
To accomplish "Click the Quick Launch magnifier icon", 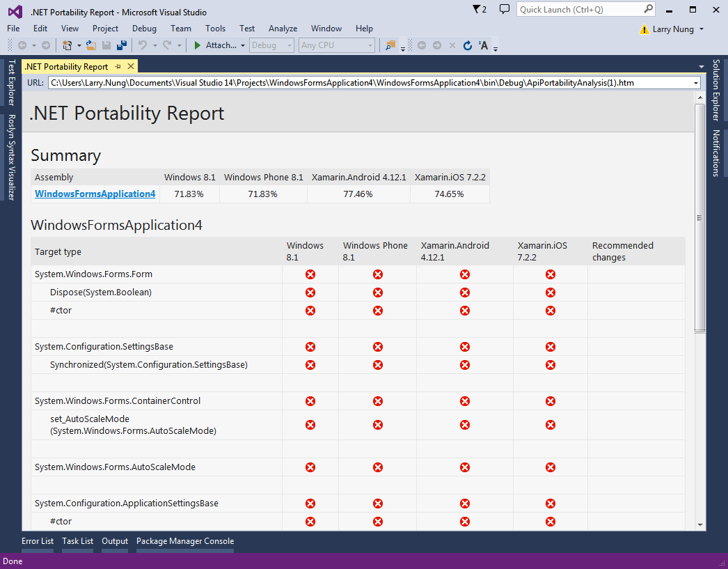I will [x=648, y=9].
